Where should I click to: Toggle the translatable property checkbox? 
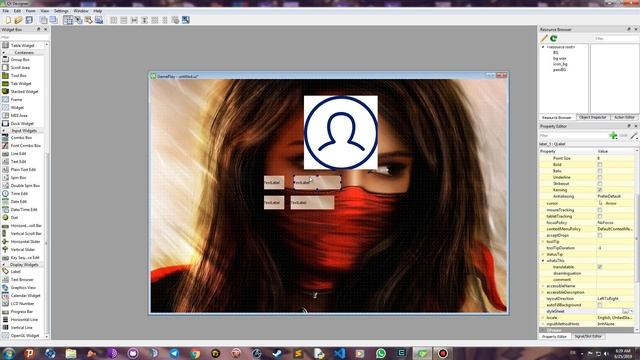(x=600, y=267)
